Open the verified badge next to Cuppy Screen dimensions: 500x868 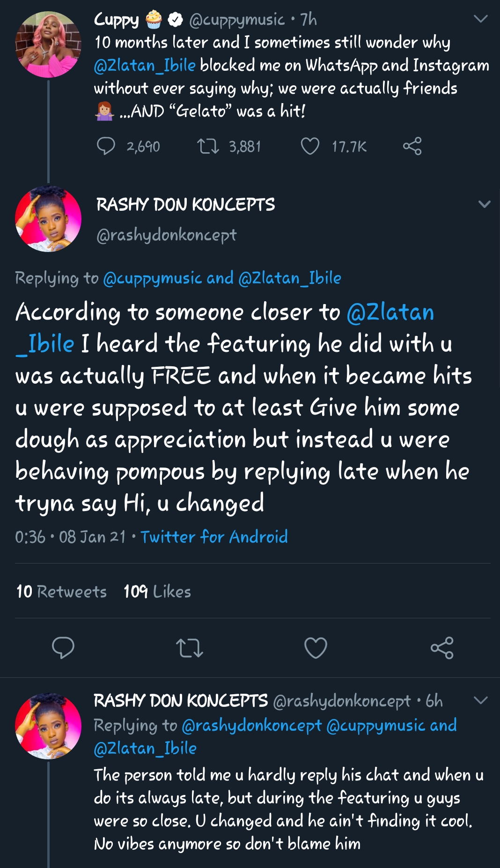point(176,20)
